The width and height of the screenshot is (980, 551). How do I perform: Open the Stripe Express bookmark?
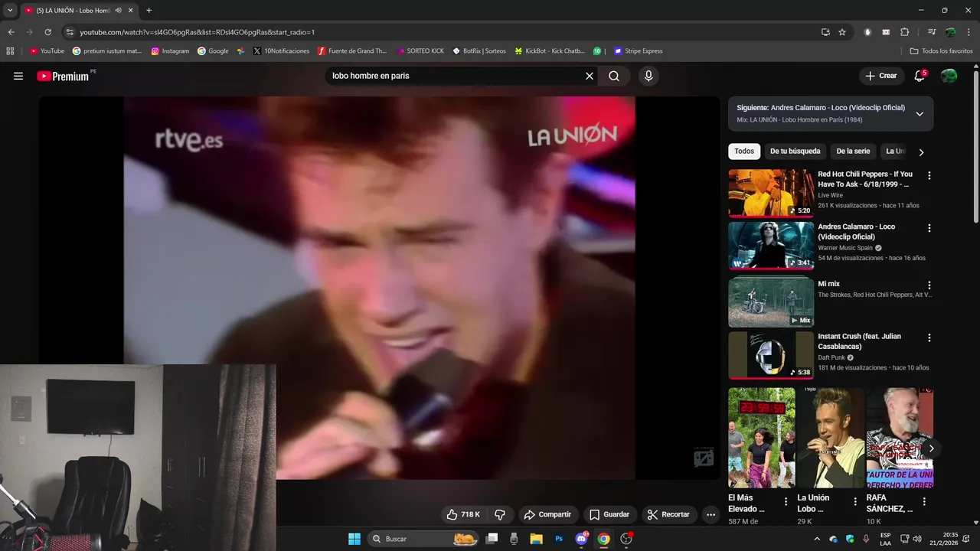pos(638,51)
